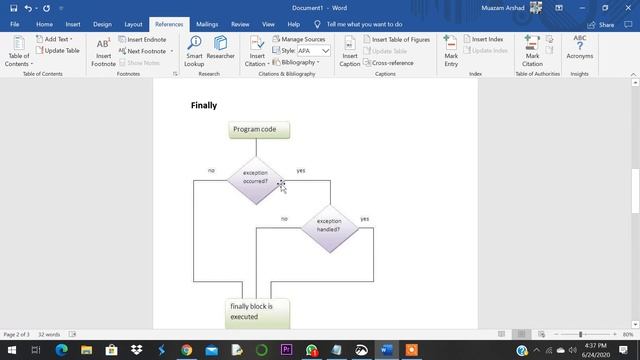Image resolution: width=640 pixels, height=360 pixels.
Task: Adjust the zoom slider handle
Action: (x=580, y=334)
